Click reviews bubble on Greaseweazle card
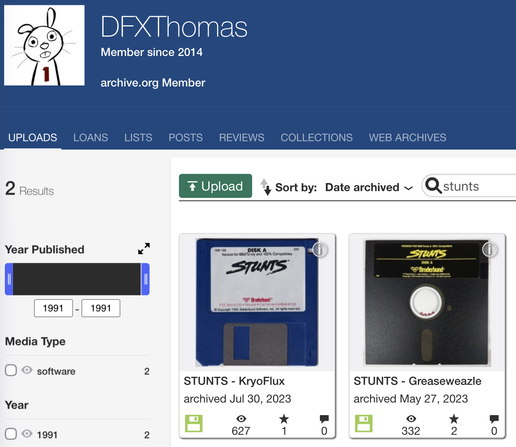Screen dimensions: 516x447 click(494, 419)
